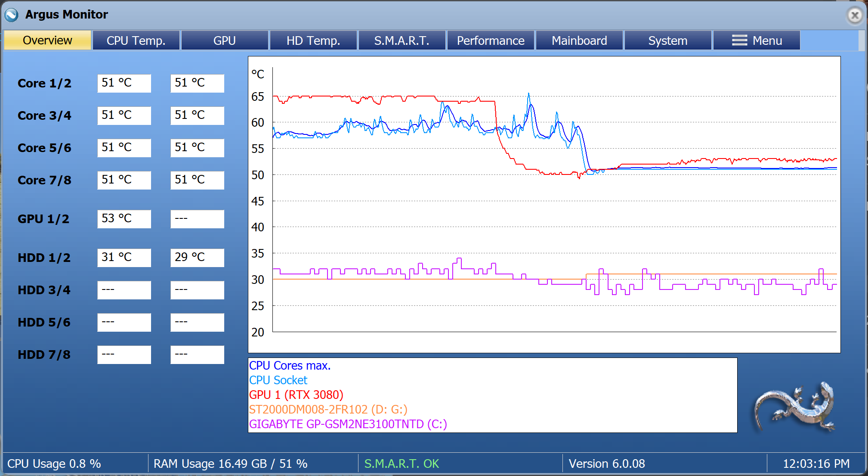Open the Mainboard tab
This screenshot has height=476, width=868.
(x=579, y=40)
